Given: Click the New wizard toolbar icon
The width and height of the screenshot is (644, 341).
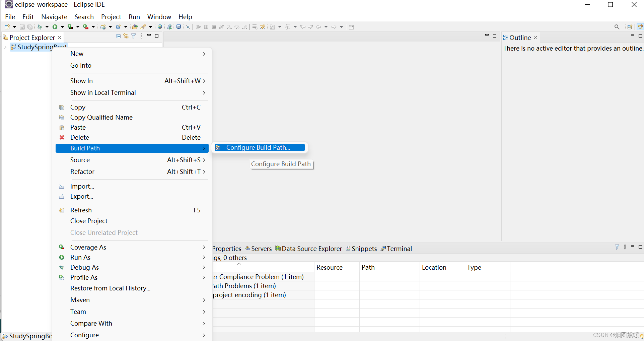Looking at the screenshot, I should pos(7,27).
